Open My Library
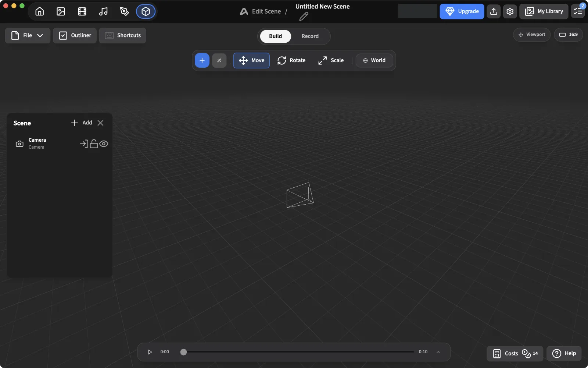588x368 pixels. click(544, 11)
